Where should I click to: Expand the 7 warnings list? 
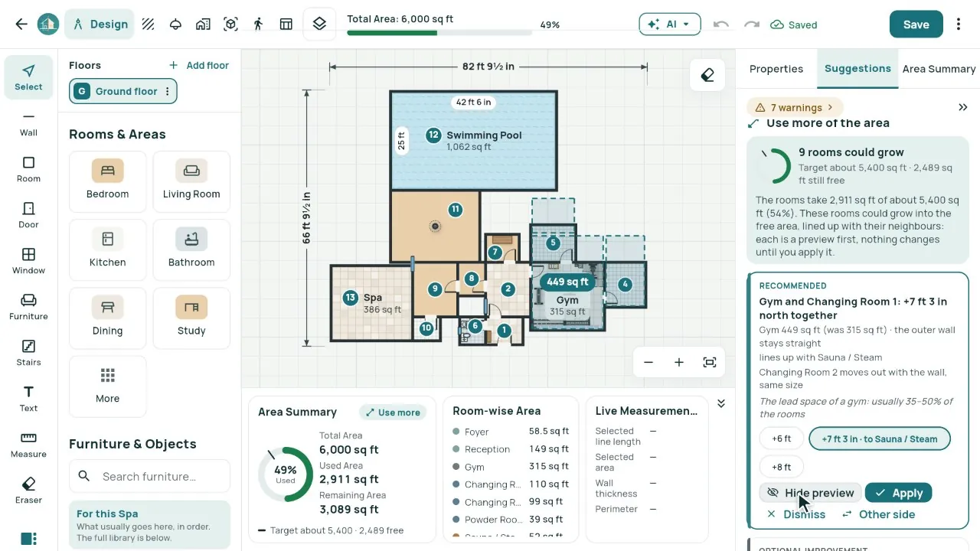(x=795, y=108)
